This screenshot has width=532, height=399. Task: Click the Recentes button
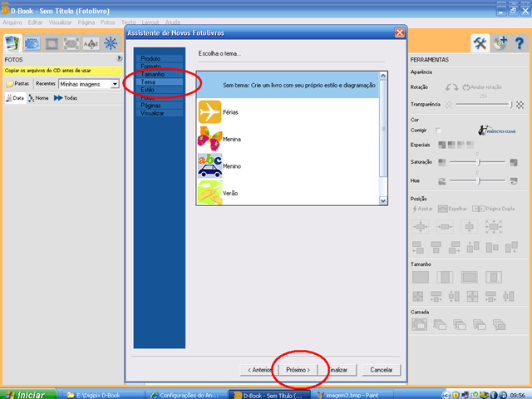coord(45,83)
